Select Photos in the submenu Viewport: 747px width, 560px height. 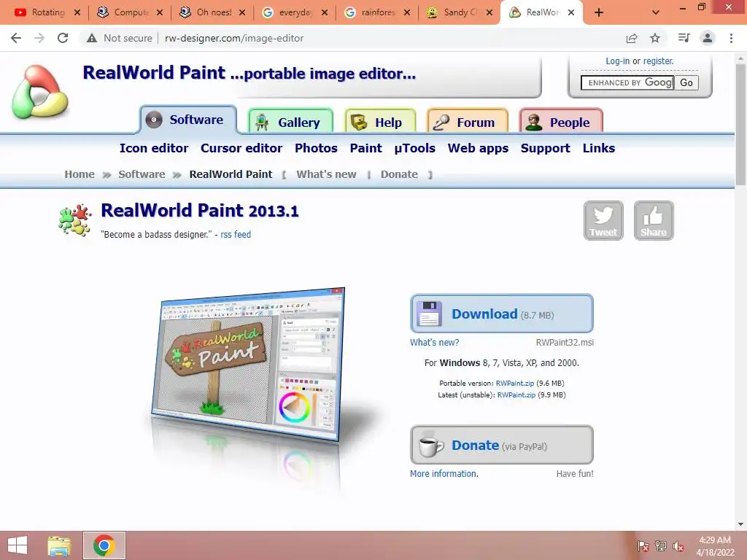(316, 148)
